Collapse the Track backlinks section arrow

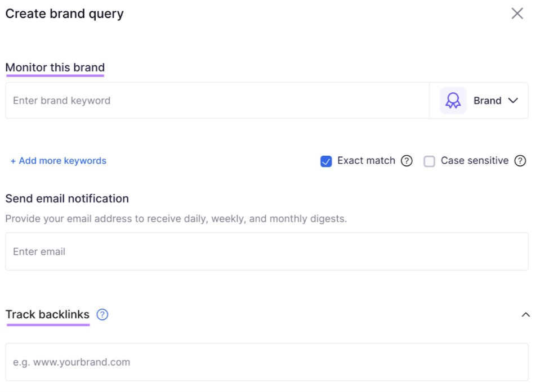525,315
